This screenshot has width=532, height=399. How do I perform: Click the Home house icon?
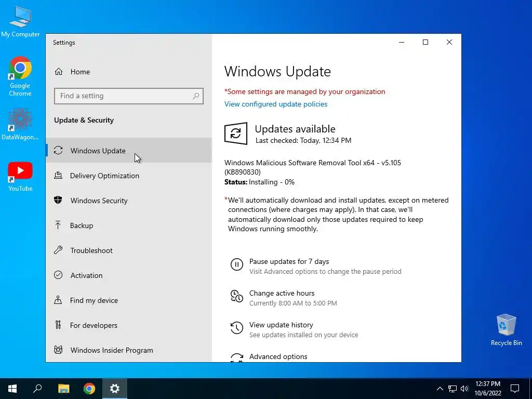tap(59, 72)
